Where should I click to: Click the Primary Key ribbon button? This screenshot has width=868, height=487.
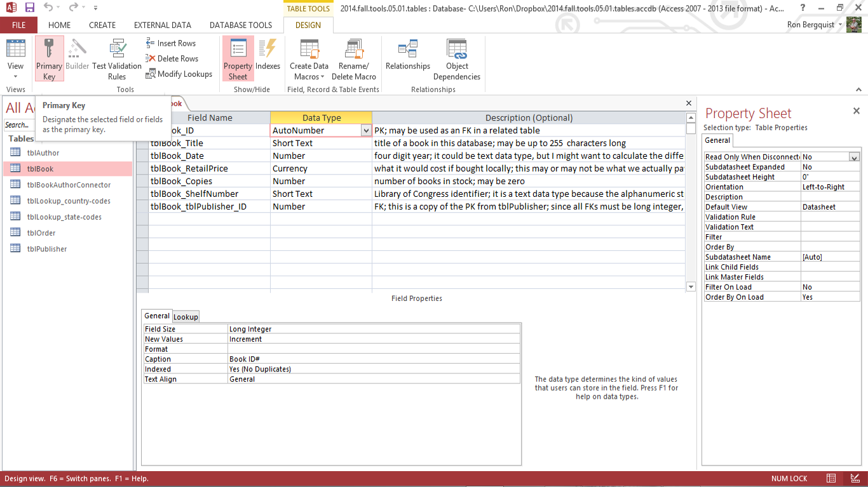point(49,59)
